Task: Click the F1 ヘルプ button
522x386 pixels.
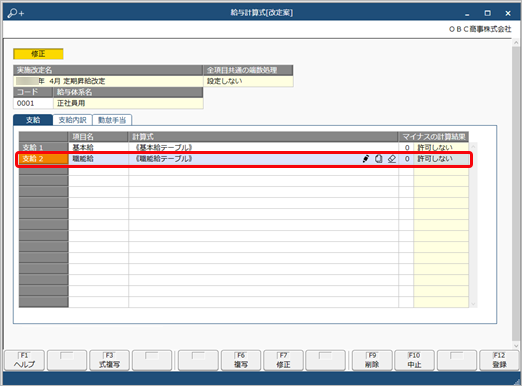Action: tap(24, 360)
